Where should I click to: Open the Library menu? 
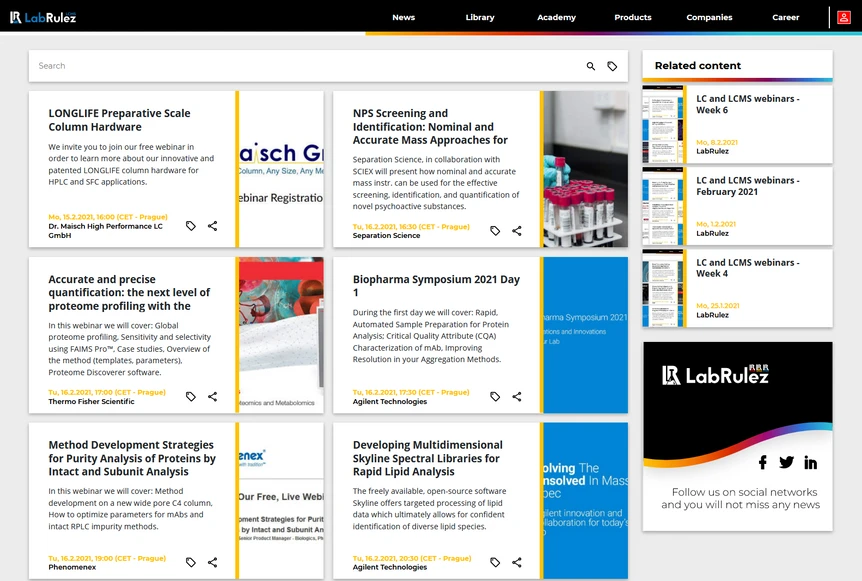pyautogui.click(x=480, y=18)
